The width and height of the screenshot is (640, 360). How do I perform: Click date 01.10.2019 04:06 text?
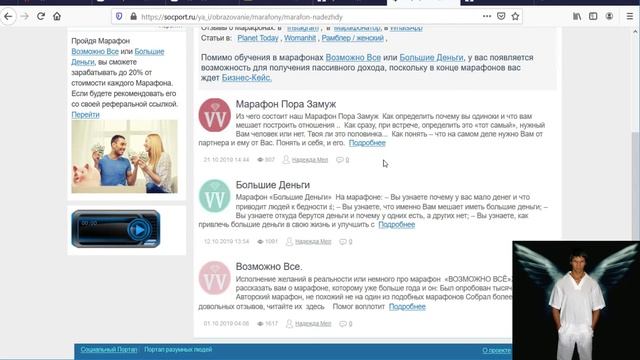(226, 324)
